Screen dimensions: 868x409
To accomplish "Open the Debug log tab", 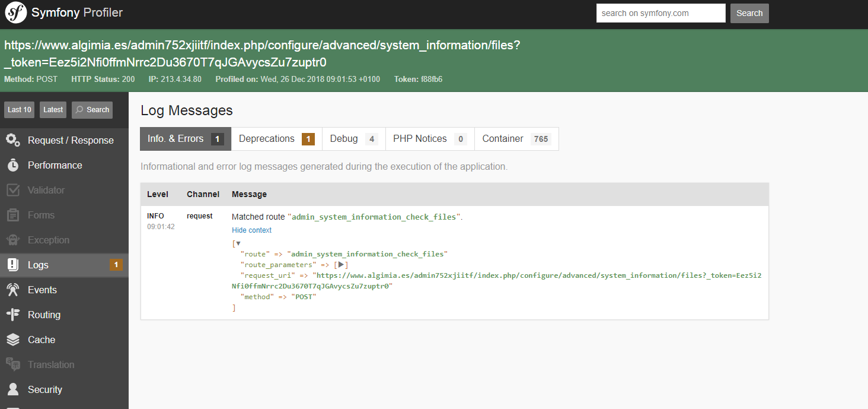I will click(353, 139).
